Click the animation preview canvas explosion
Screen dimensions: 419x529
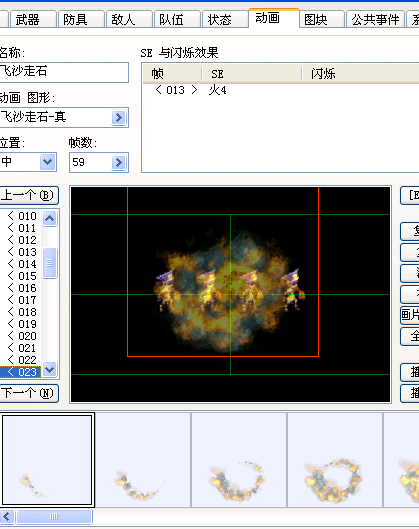pos(230,294)
